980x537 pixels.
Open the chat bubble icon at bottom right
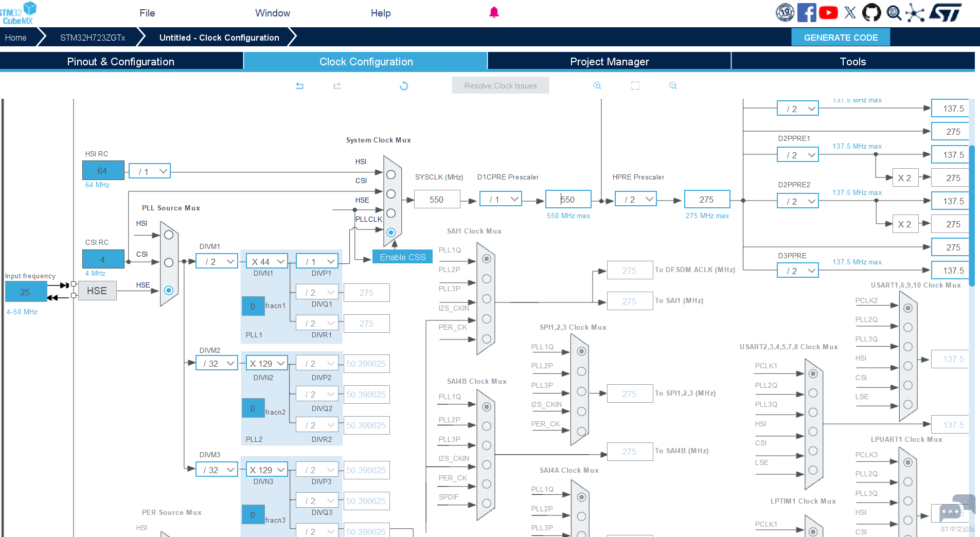pyautogui.click(x=957, y=508)
